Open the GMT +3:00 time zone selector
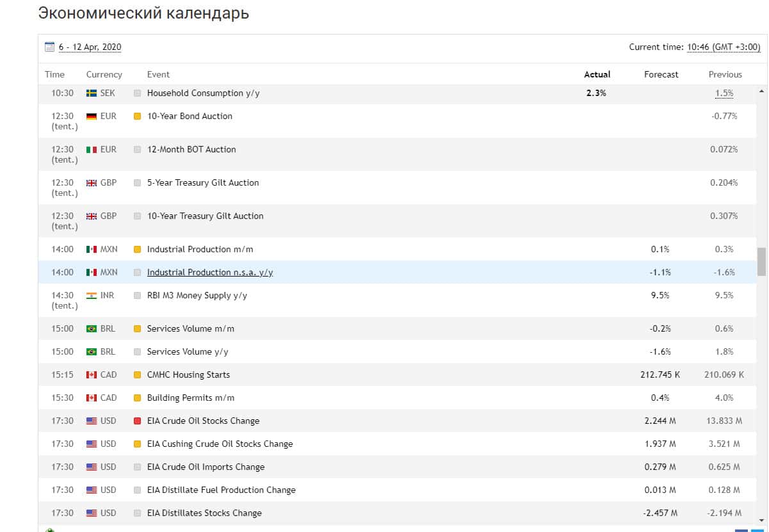Viewport: 769px width, 532px height. (x=724, y=47)
